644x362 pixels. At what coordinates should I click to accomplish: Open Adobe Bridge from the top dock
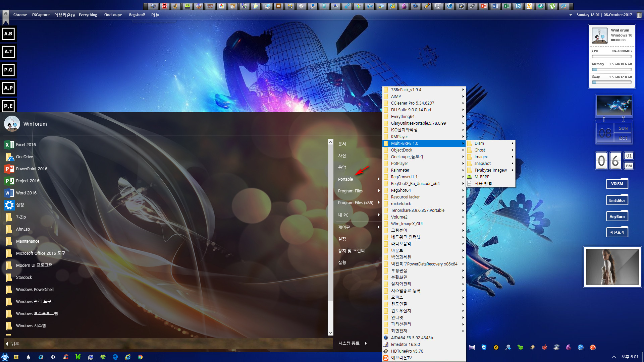click(x=278, y=6)
